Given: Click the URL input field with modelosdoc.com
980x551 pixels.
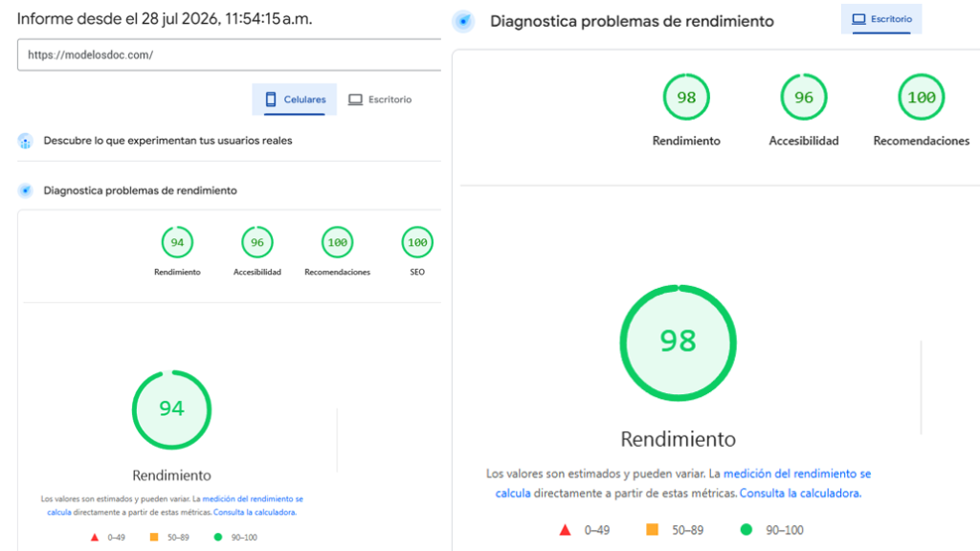Looking at the screenshot, I should (x=230, y=55).
